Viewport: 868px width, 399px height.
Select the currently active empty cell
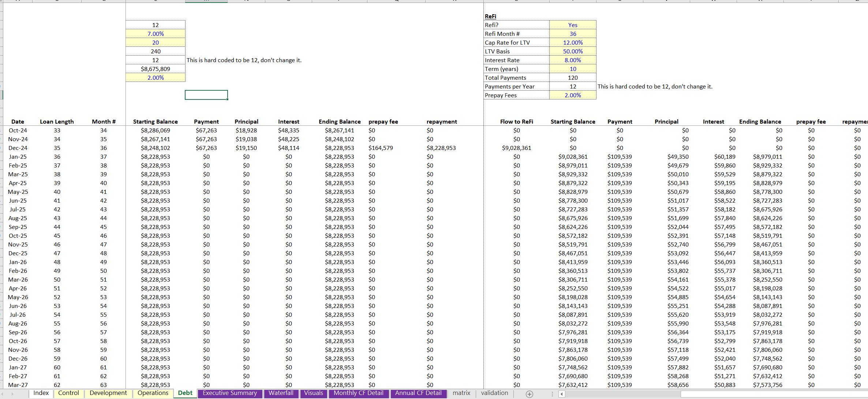point(206,95)
